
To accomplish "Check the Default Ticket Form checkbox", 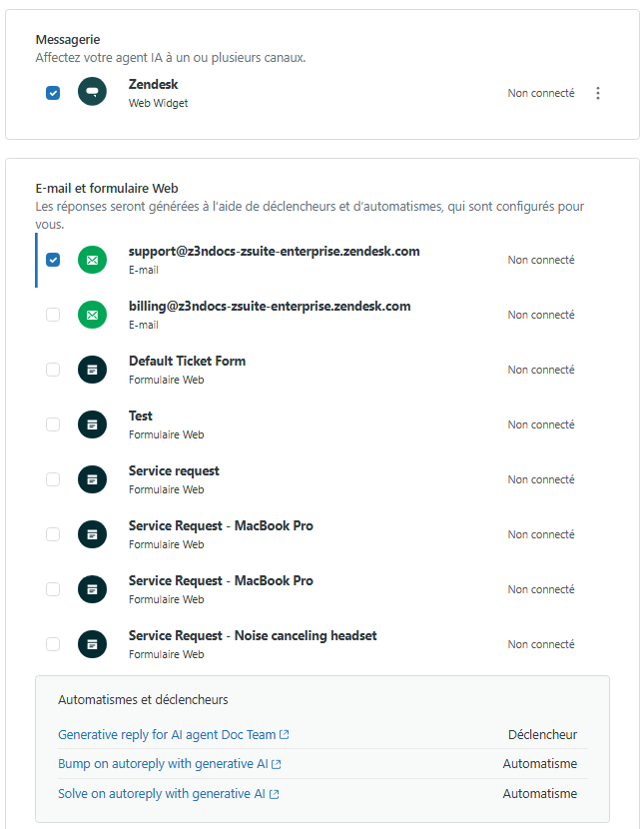I will pos(53,370).
